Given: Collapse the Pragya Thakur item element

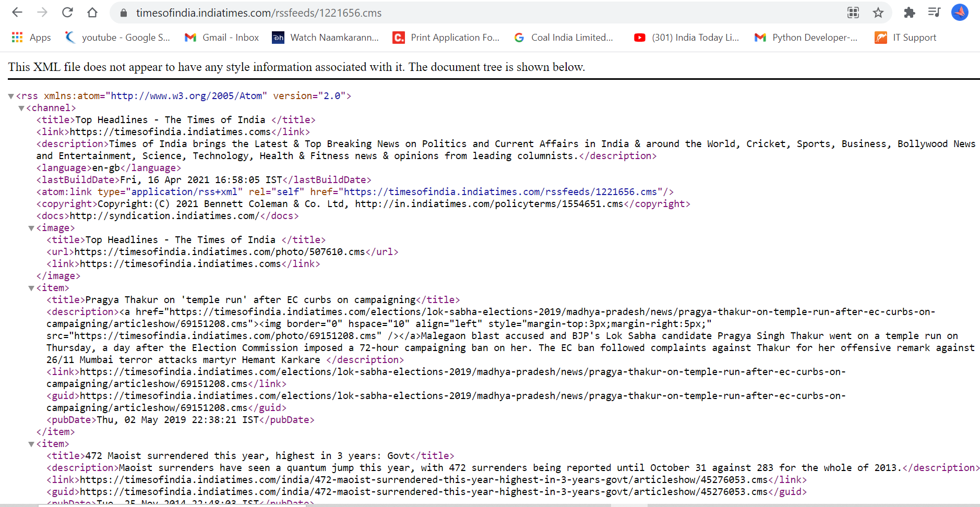Looking at the screenshot, I should click(x=31, y=288).
